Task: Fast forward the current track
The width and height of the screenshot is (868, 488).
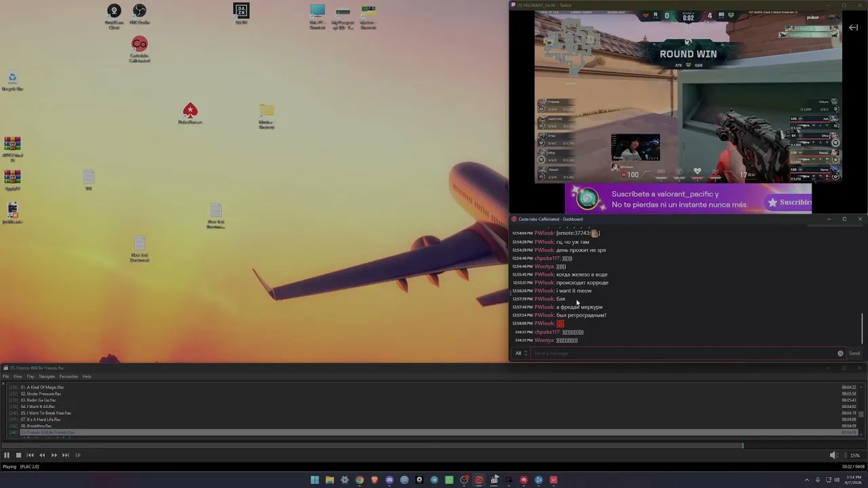Action: [x=54, y=455]
